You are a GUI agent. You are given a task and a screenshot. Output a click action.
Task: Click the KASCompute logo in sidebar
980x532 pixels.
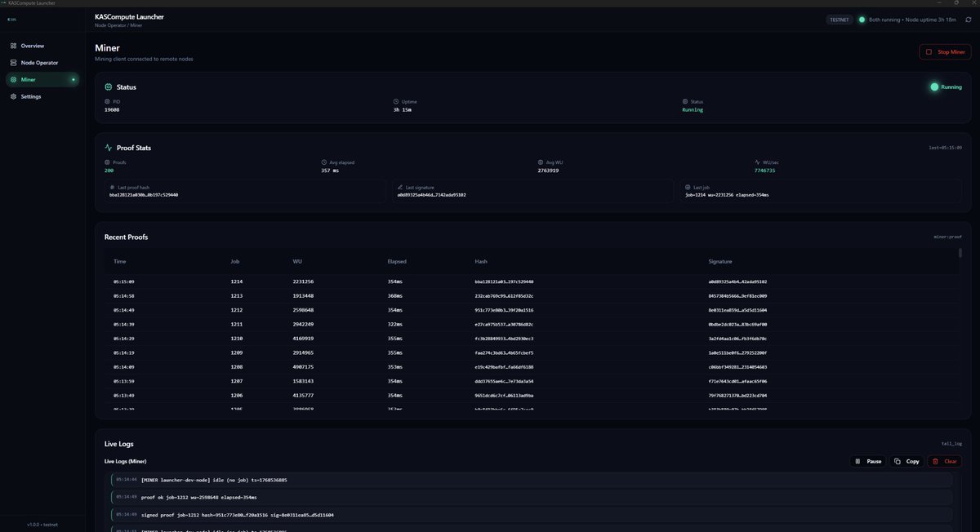click(11, 19)
